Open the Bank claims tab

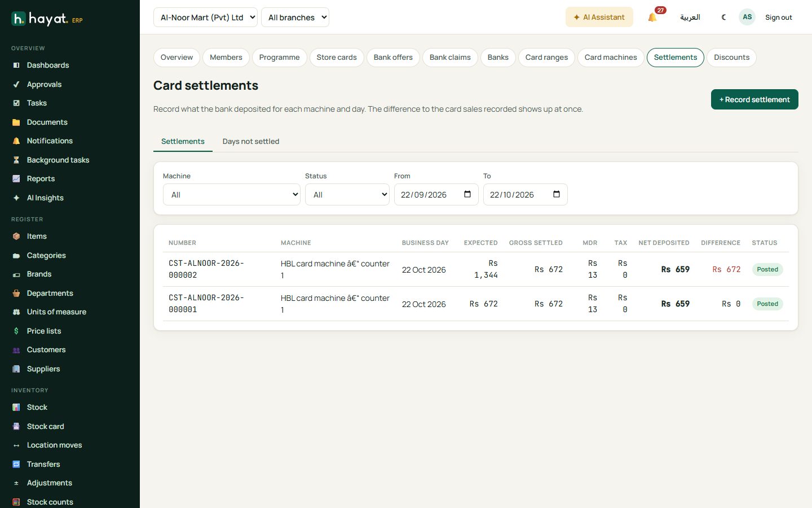pyautogui.click(x=450, y=58)
